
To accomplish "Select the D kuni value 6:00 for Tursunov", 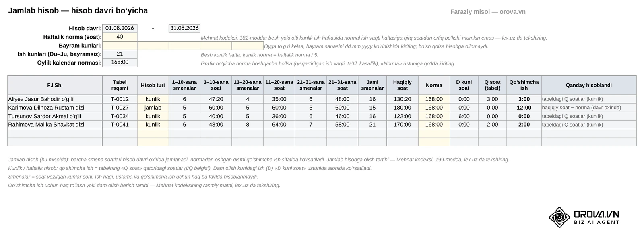I will 464,116.
